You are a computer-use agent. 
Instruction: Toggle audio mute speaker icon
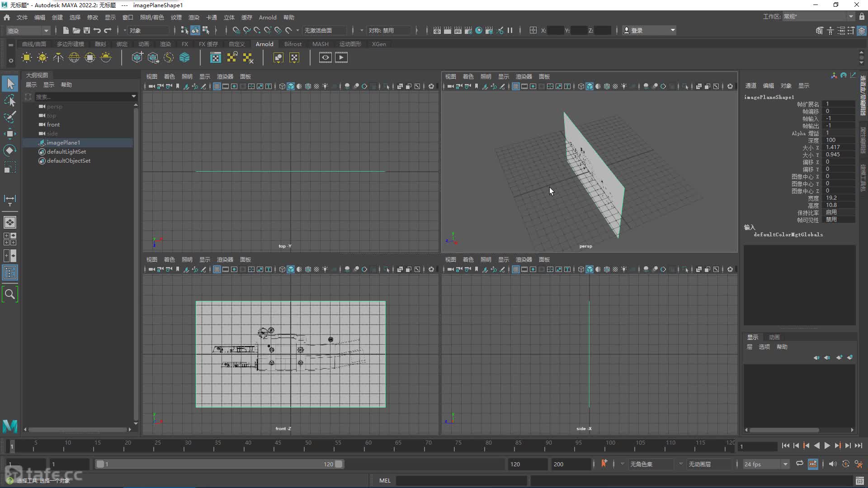point(833,464)
